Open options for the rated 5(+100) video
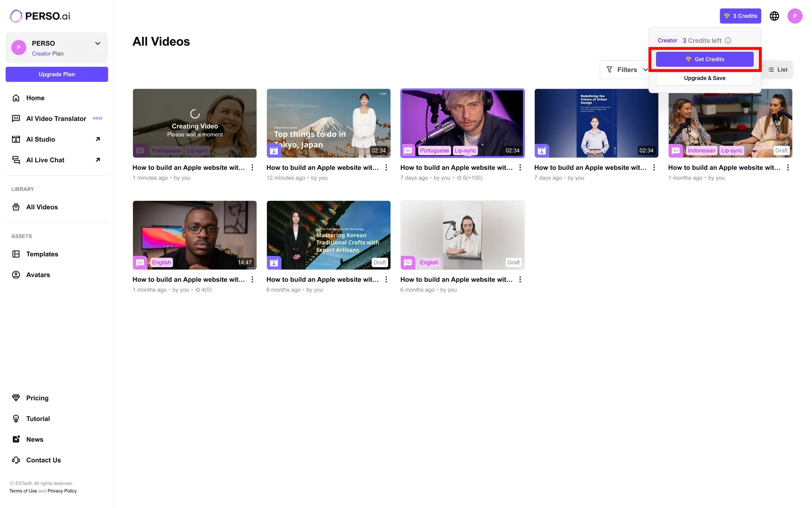812x508 pixels. click(x=520, y=167)
